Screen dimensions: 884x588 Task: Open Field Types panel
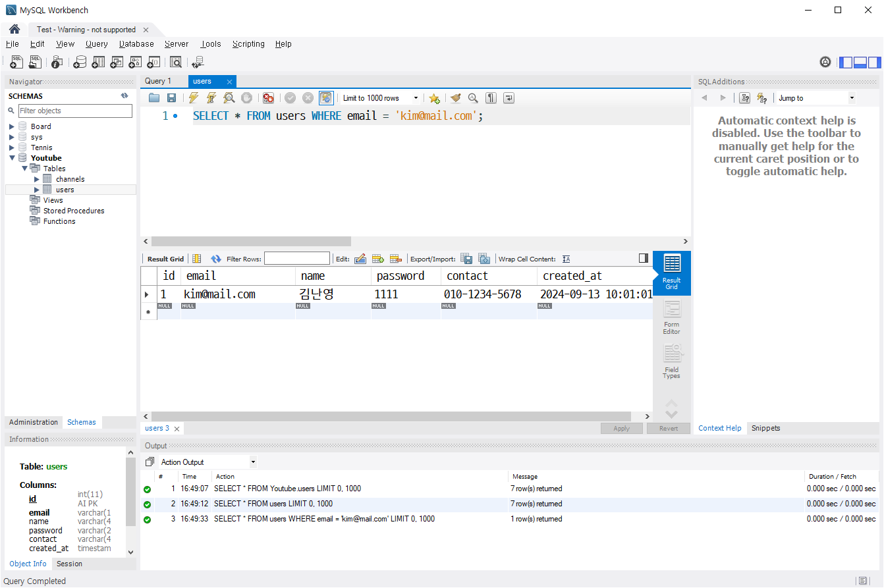click(x=671, y=361)
